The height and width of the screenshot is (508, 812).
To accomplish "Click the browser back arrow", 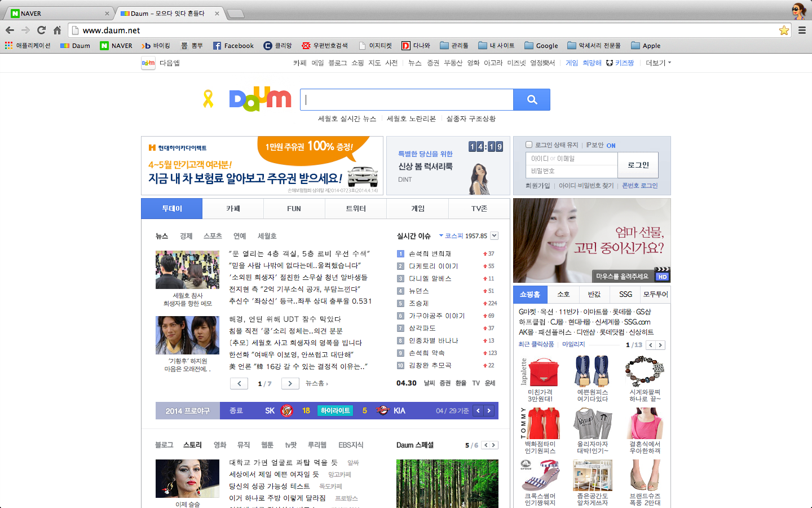I will [x=10, y=30].
